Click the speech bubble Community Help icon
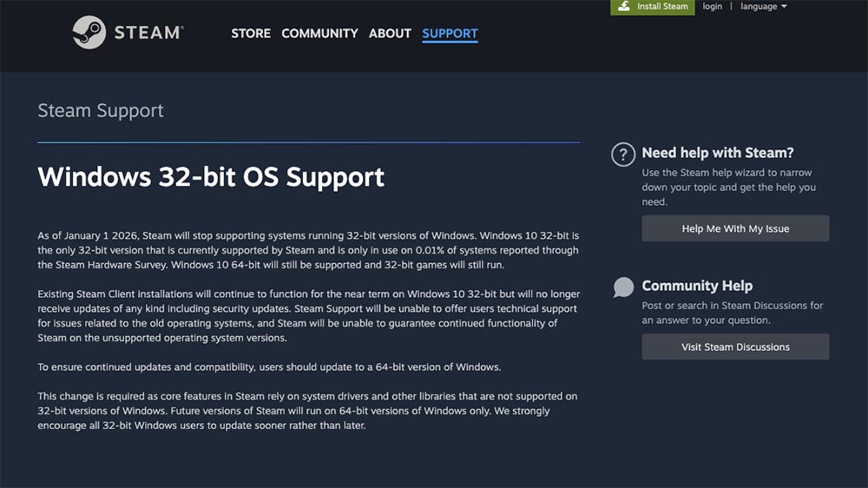This screenshot has width=868, height=488. (623, 287)
